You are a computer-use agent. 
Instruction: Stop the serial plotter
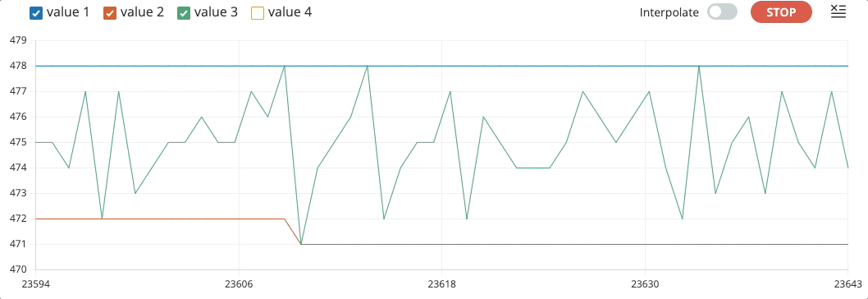(781, 12)
